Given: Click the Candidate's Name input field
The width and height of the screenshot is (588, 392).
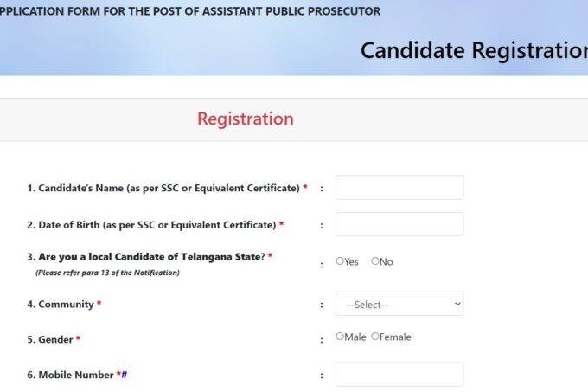Looking at the screenshot, I should 399,188.
